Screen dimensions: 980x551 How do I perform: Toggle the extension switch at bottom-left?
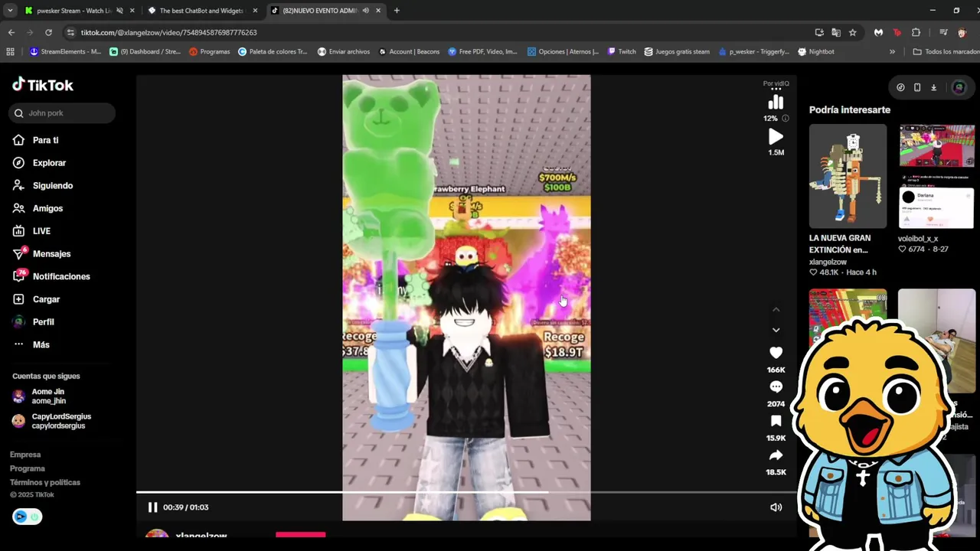coord(27,517)
